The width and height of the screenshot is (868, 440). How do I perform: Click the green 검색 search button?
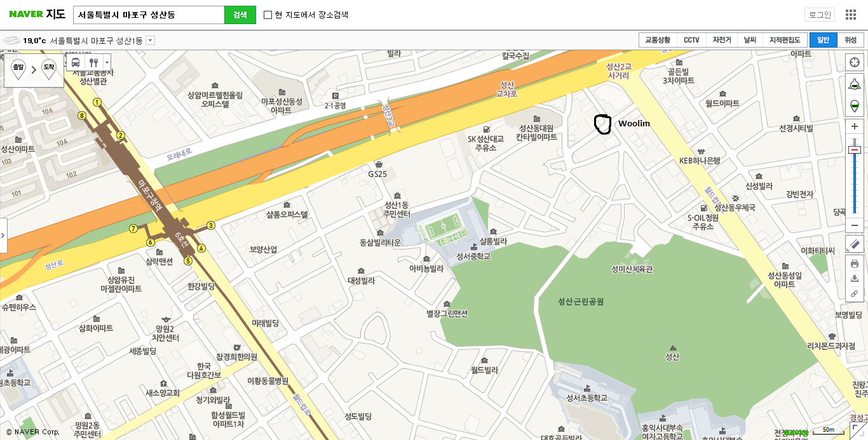point(240,15)
